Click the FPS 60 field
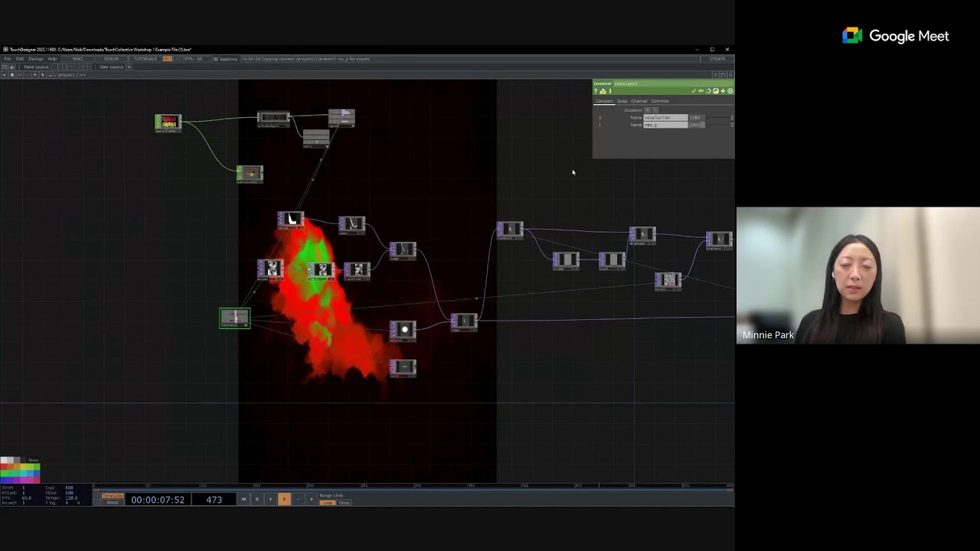980x551 pixels. pos(194,59)
